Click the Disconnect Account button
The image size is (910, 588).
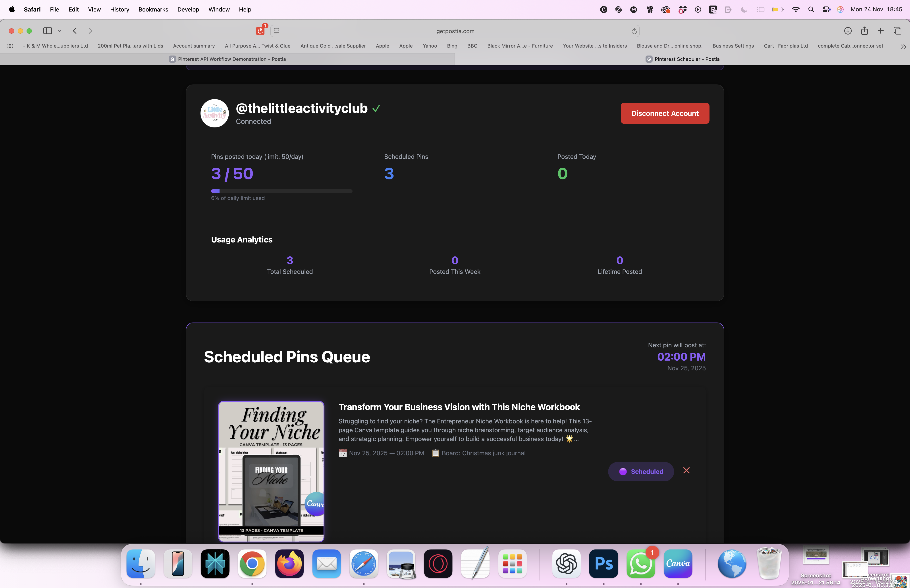pyautogui.click(x=664, y=113)
